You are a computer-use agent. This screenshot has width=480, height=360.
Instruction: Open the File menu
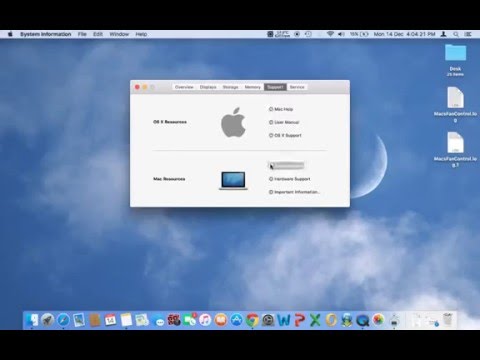point(82,34)
